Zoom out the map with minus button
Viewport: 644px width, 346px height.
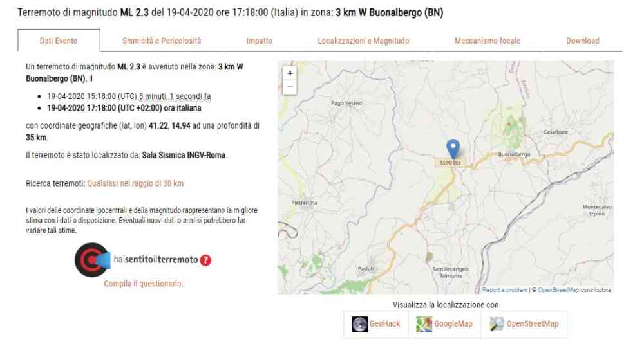[290, 87]
